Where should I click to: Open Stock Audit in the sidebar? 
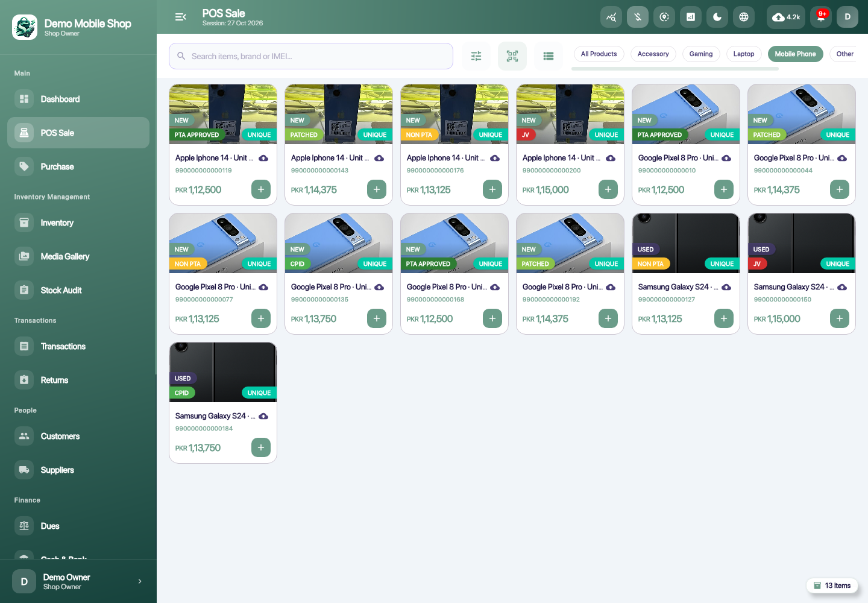click(78, 290)
